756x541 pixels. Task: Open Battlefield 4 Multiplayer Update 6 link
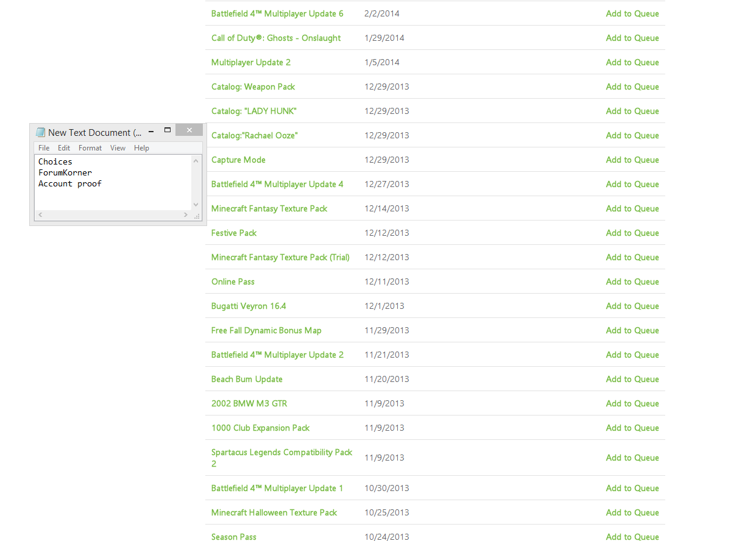point(277,13)
